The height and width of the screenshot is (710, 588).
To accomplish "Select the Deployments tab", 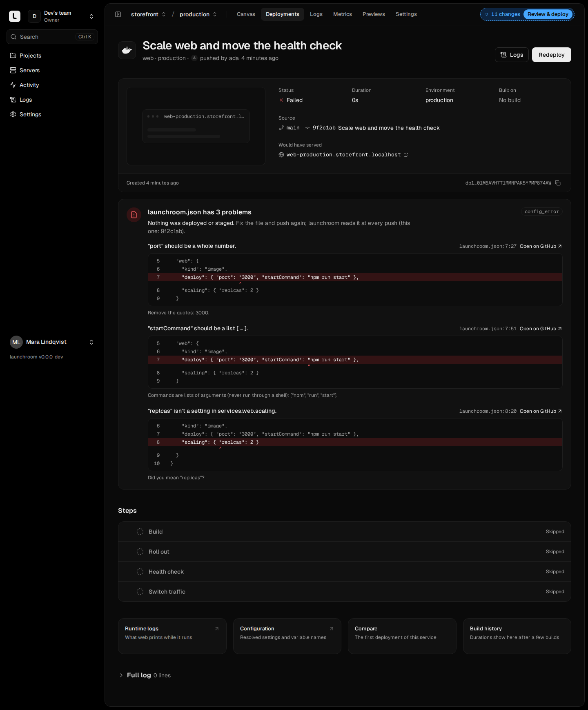I will [x=283, y=14].
